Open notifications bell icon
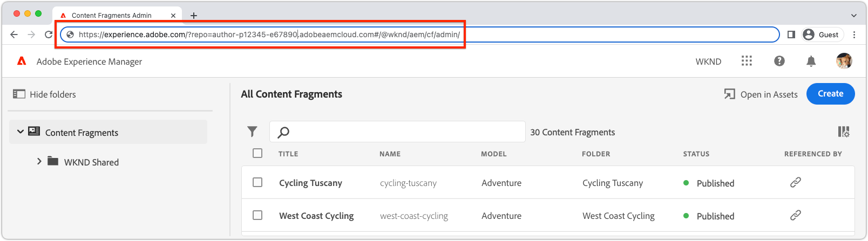Image resolution: width=868 pixels, height=241 pixels. click(x=811, y=61)
